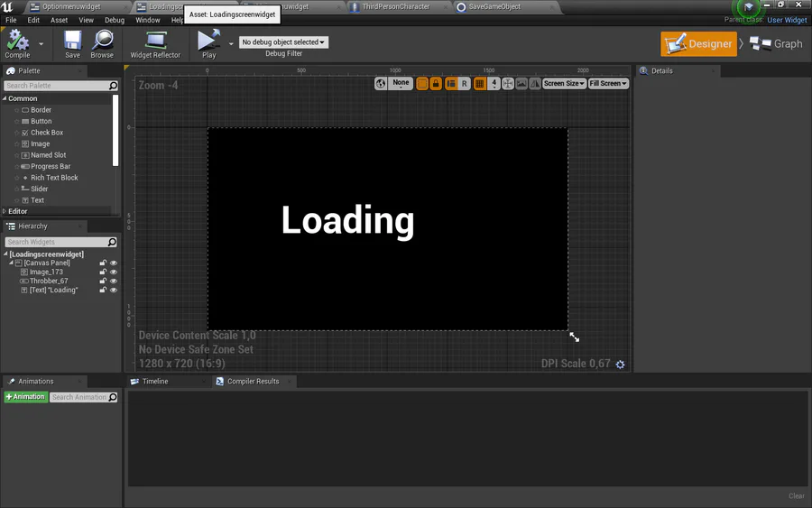Click the preview background image icon
The height and width of the screenshot is (508, 812).
521,83
